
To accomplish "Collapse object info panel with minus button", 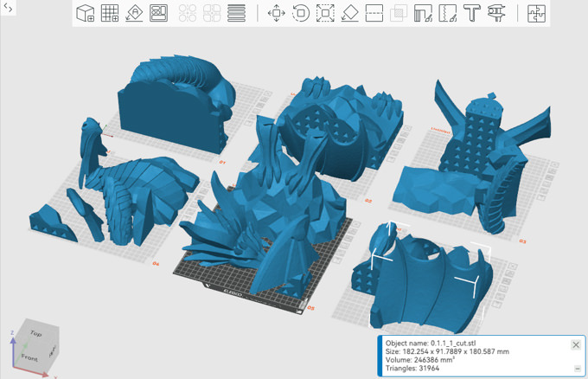I will tap(578, 369).
